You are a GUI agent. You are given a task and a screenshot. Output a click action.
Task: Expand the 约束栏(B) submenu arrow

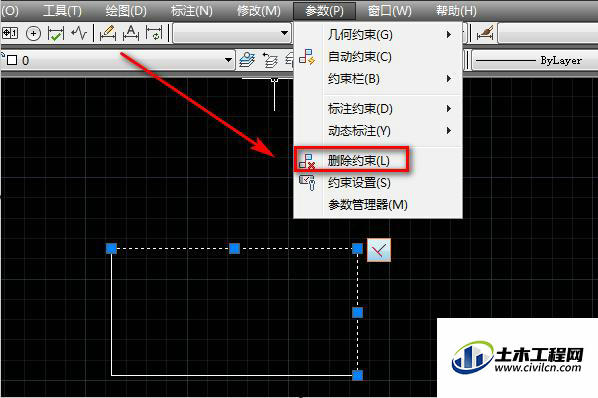(x=449, y=79)
